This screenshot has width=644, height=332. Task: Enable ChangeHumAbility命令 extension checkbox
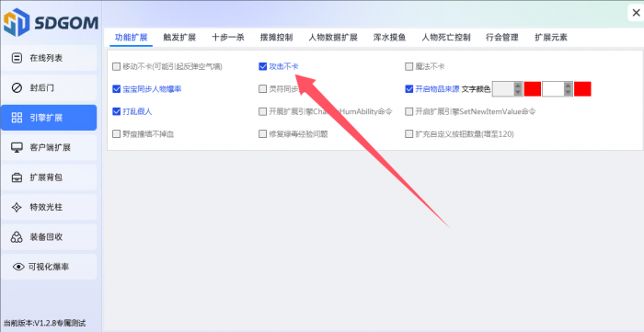(x=263, y=111)
